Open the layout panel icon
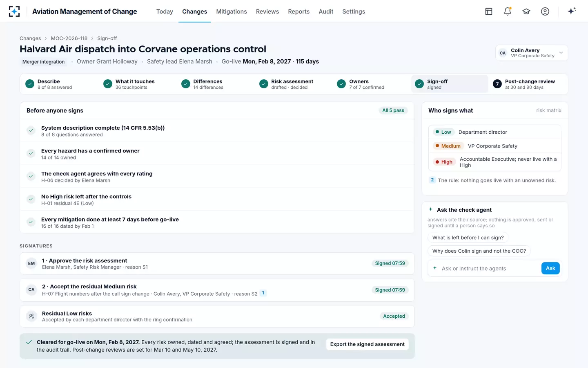The height and width of the screenshot is (368, 588). (x=489, y=11)
